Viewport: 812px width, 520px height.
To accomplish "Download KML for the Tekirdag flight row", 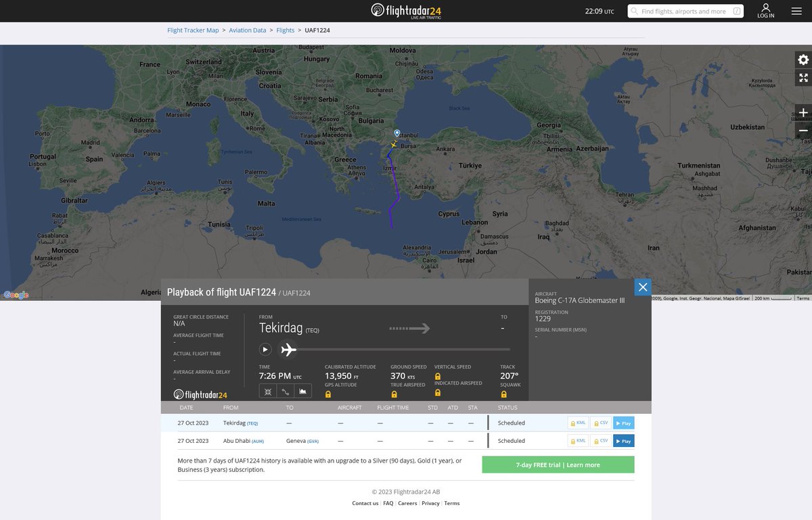I will [578, 423].
